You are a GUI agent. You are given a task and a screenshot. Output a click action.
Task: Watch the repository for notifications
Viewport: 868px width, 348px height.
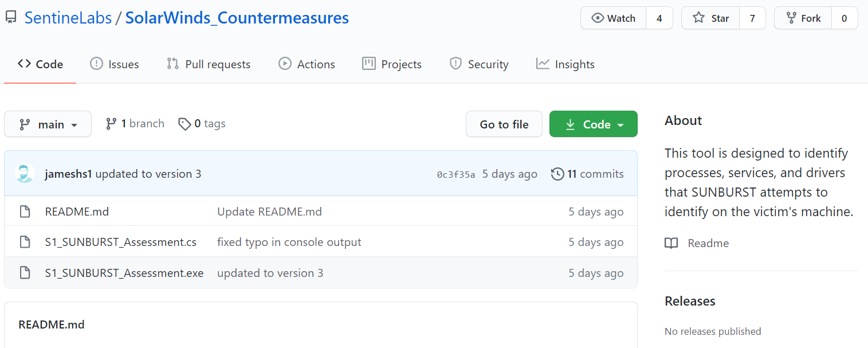point(613,18)
